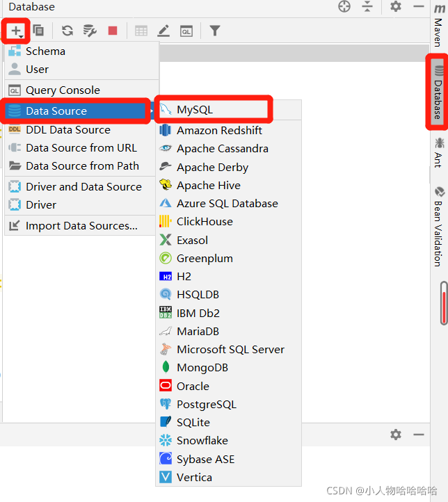Choose DDL Data Source menu item
Image resolution: width=448 pixels, height=502 pixels.
pos(80,129)
